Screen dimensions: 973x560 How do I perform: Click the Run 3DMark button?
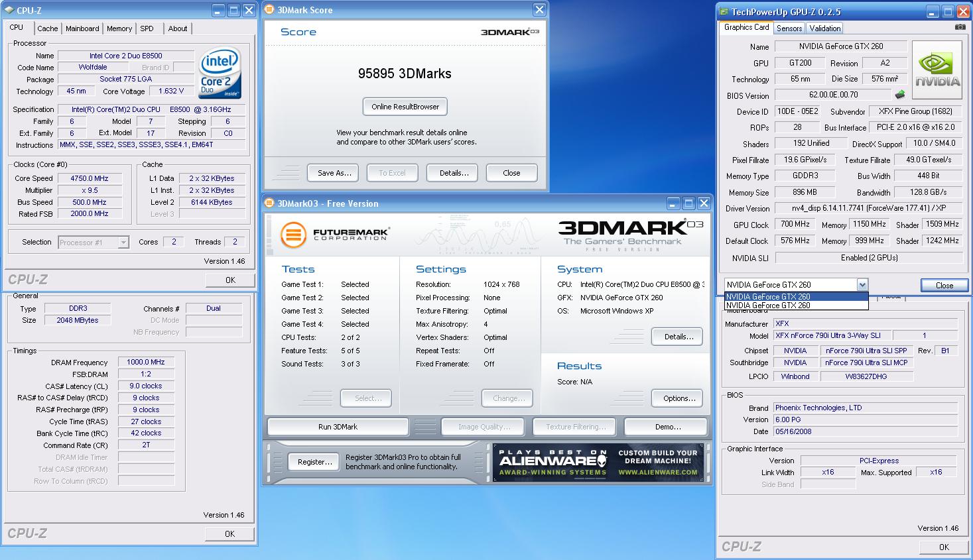pos(338,427)
